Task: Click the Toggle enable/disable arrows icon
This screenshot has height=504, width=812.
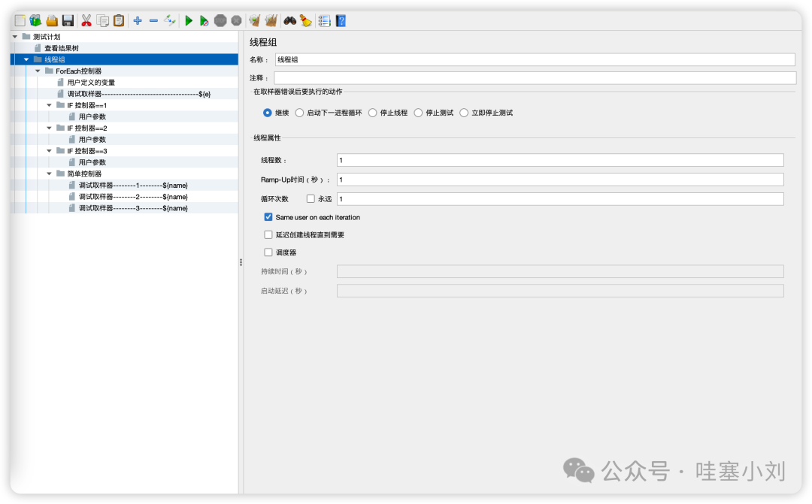Action: coord(170,21)
